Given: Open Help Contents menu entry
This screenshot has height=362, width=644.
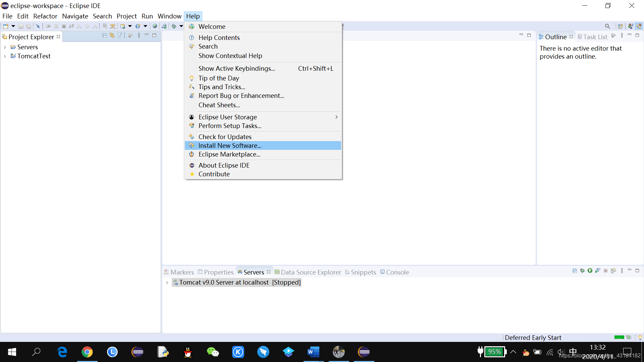Looking at the screenshot, I should (263, 38).
